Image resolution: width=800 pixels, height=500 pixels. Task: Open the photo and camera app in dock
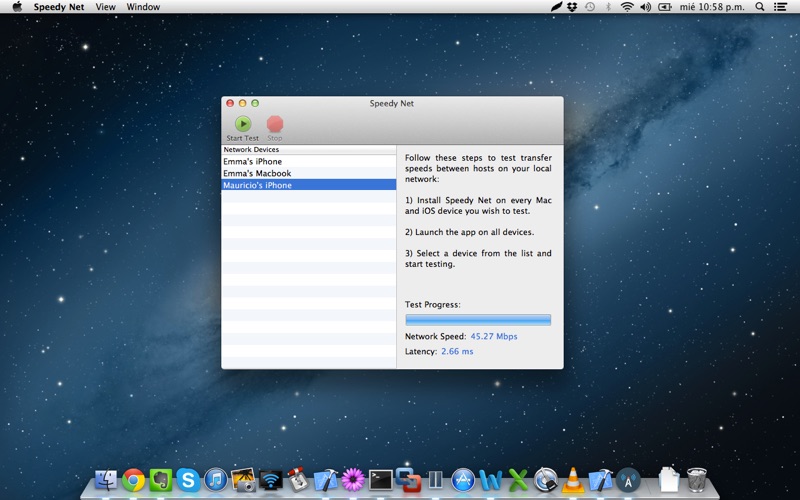click(x=243, y=480)
